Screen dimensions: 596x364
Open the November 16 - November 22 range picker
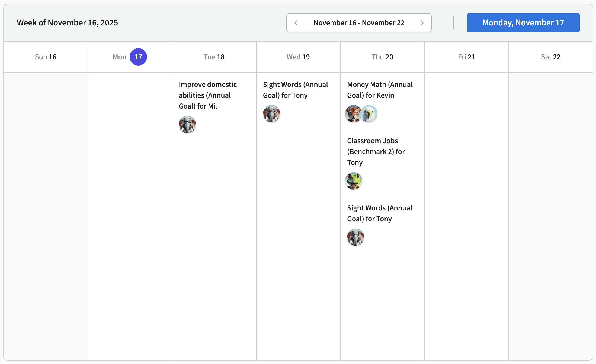(359, 23)
